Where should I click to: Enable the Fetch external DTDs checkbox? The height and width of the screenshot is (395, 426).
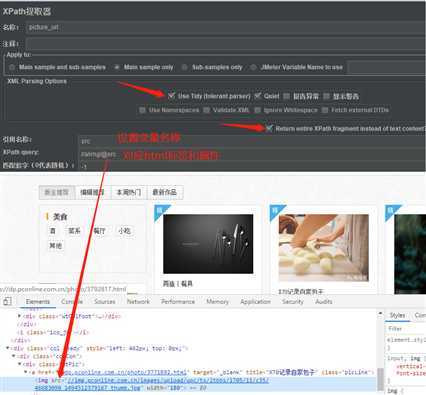[x=325, y=110]
